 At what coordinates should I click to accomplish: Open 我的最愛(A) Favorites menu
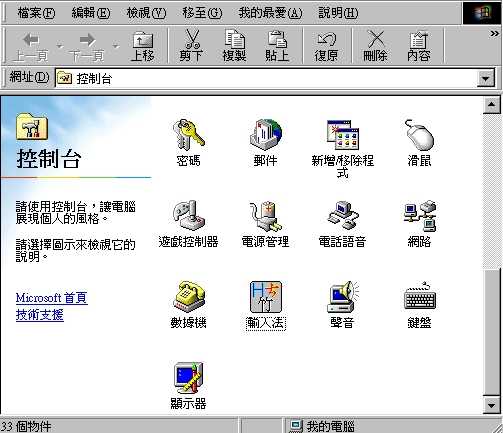pyautogui.click(x=270, y=13)
